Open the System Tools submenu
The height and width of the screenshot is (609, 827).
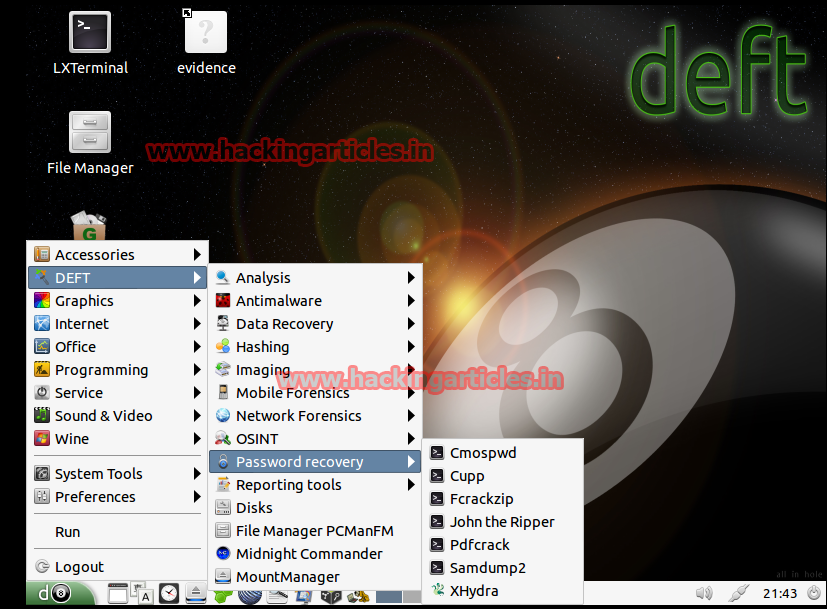tap(118, 473)
